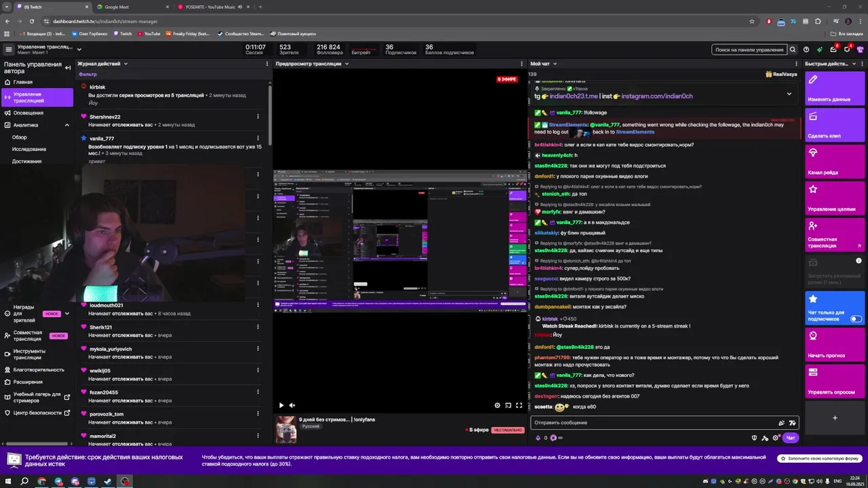Open Центр безопасности in sidebar

(x=37, y=413)
